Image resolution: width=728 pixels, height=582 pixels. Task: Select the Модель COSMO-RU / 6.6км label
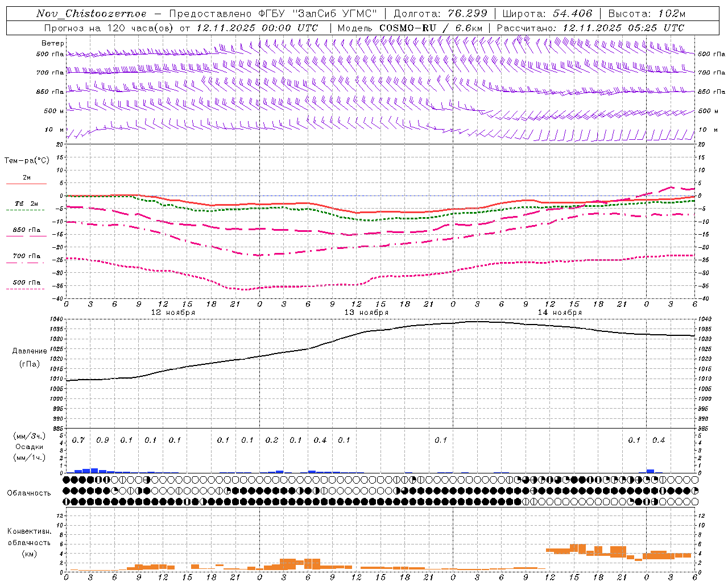click(x=410, y=28)
